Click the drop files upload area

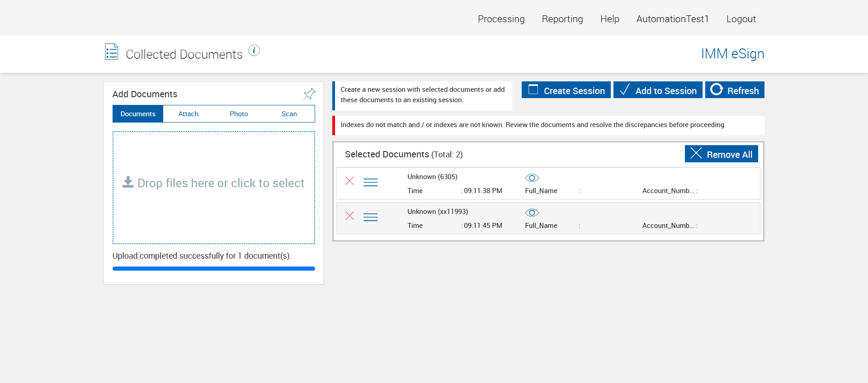(213, 187)
